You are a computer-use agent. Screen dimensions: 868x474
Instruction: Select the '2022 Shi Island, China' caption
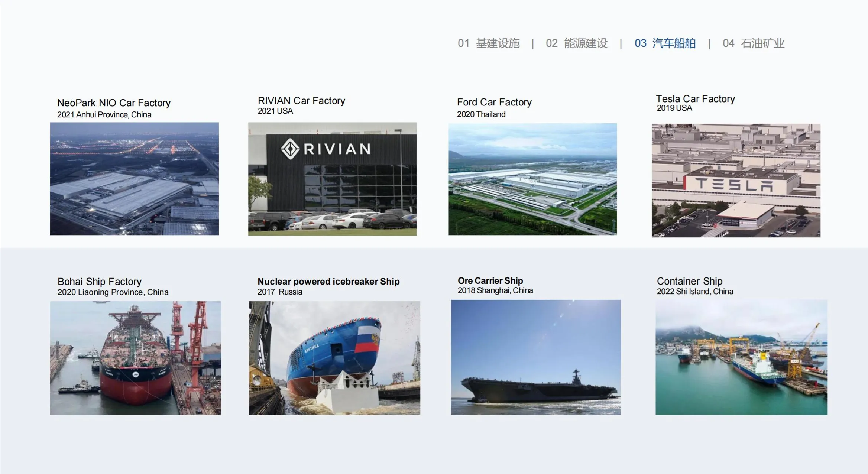(695, 292)
